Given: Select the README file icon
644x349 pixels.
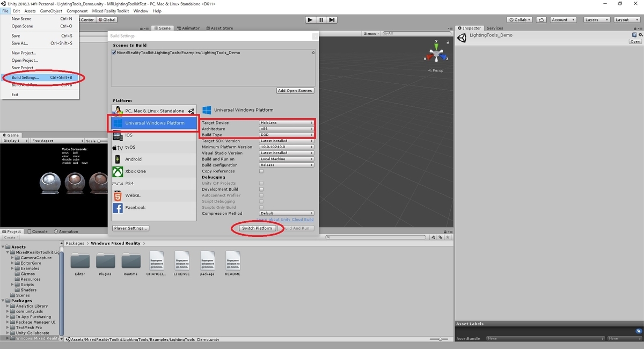Looking at the screenshot, I should pos(233,260).
